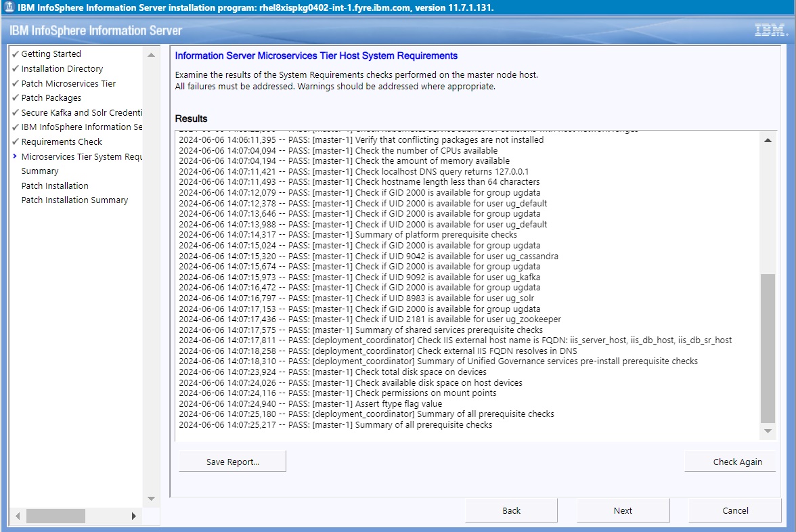Select the Getting Started step
The width and height of the screenshot is (796, 532).
51,53
